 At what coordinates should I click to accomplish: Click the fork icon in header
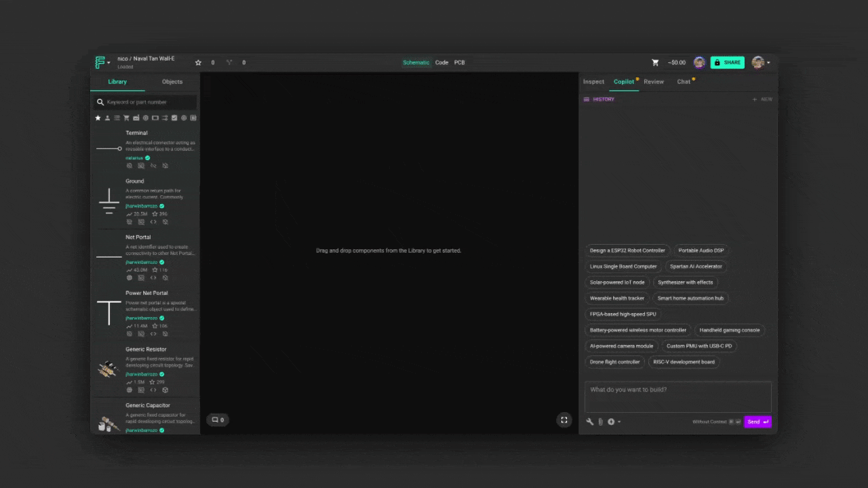click(229, 62)
